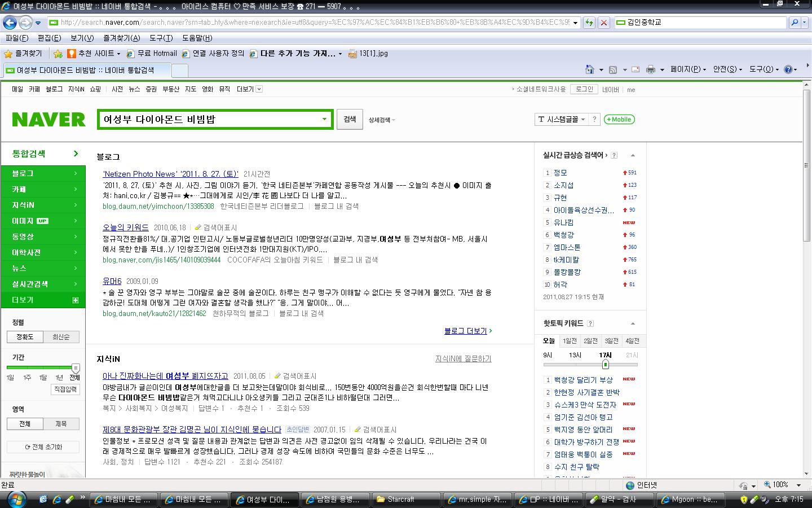Screen dimensions: 812x508
Task: Open the 무료 Hotmail favorites link
Action: coord(151,54)
